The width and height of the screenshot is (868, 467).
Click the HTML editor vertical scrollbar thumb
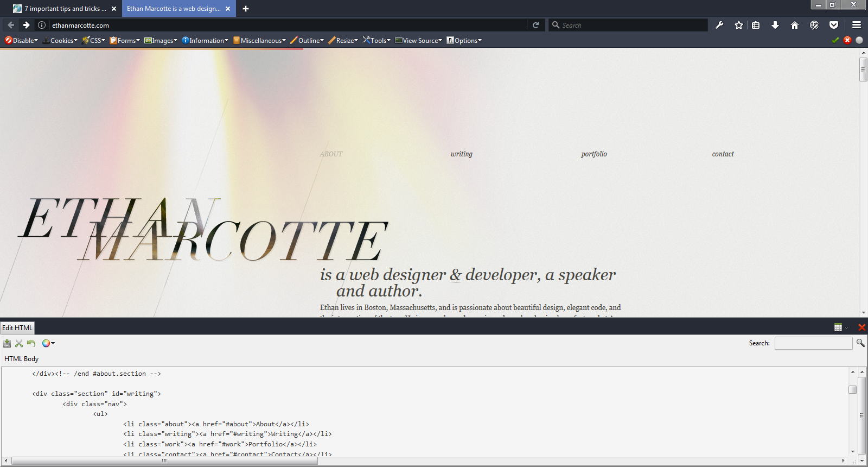(852, 389)
